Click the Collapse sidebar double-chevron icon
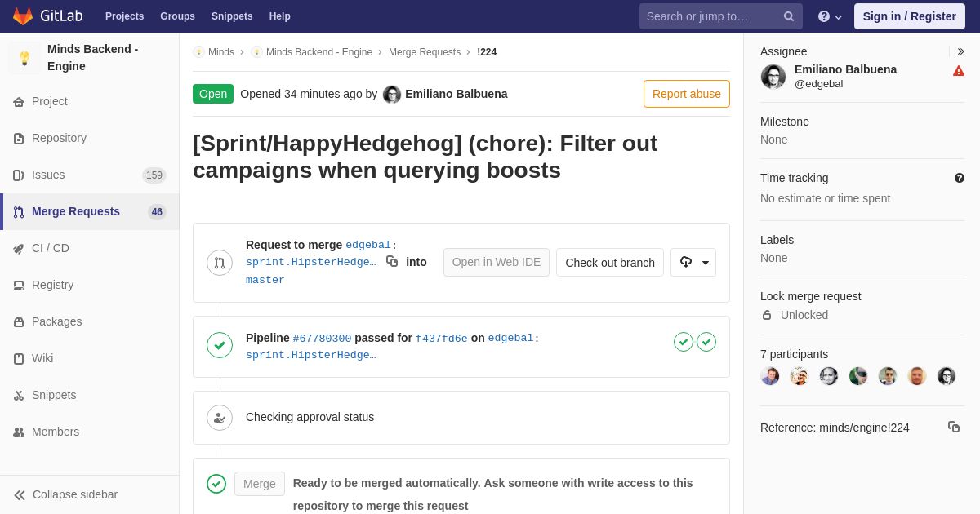This screenshot has width=980, height=514. click(20, 495)
